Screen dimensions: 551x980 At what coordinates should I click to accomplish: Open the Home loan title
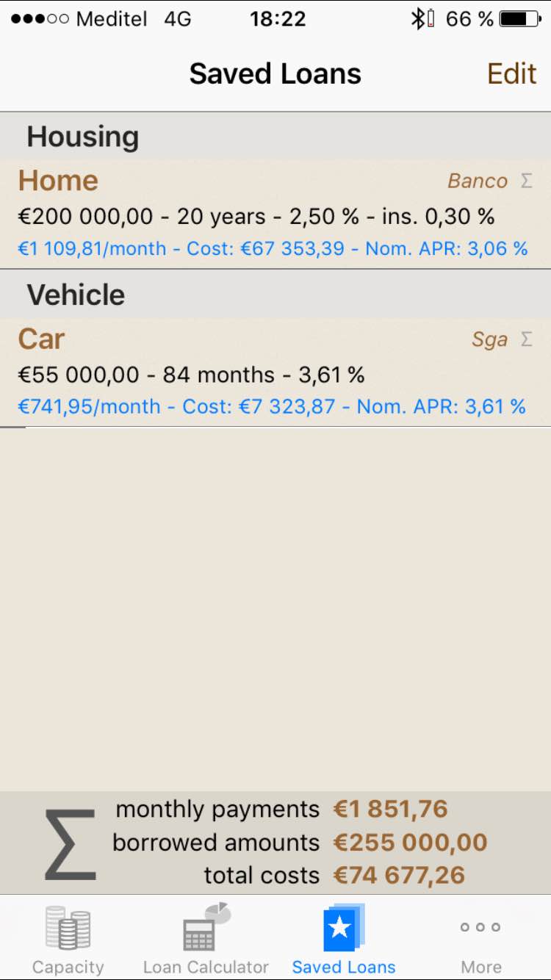tap(58, 181)
